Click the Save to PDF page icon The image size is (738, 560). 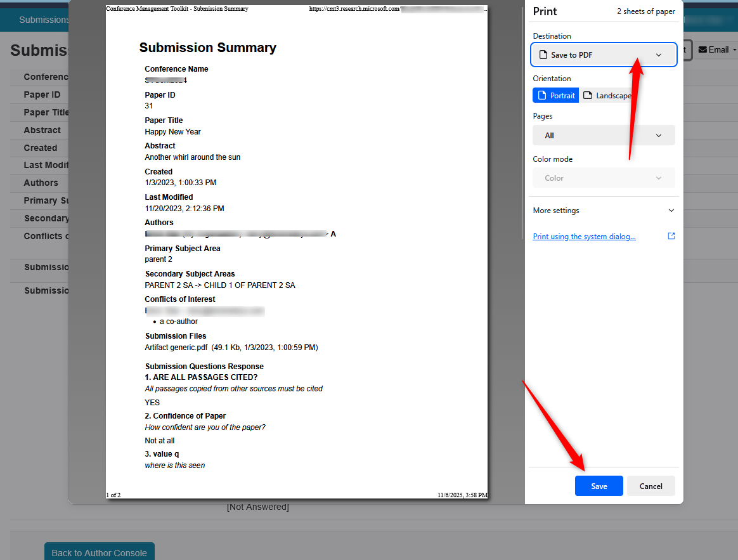[543, 55]
